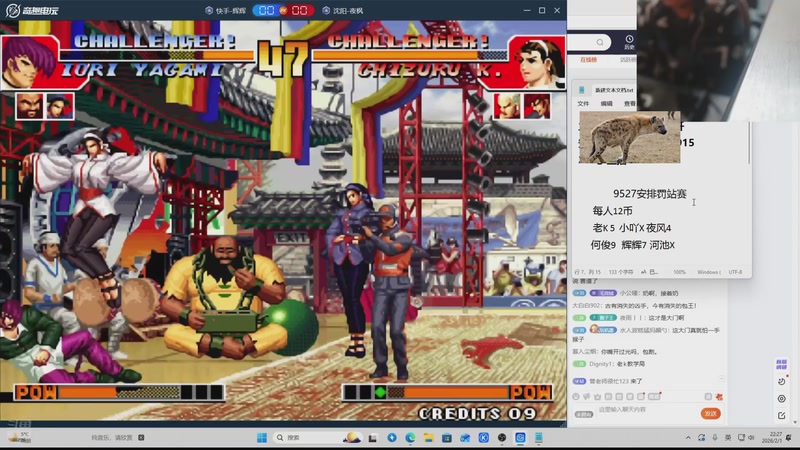Open the volume icon in system tray
The image size is (800, 450).
[x=752, y=438]
